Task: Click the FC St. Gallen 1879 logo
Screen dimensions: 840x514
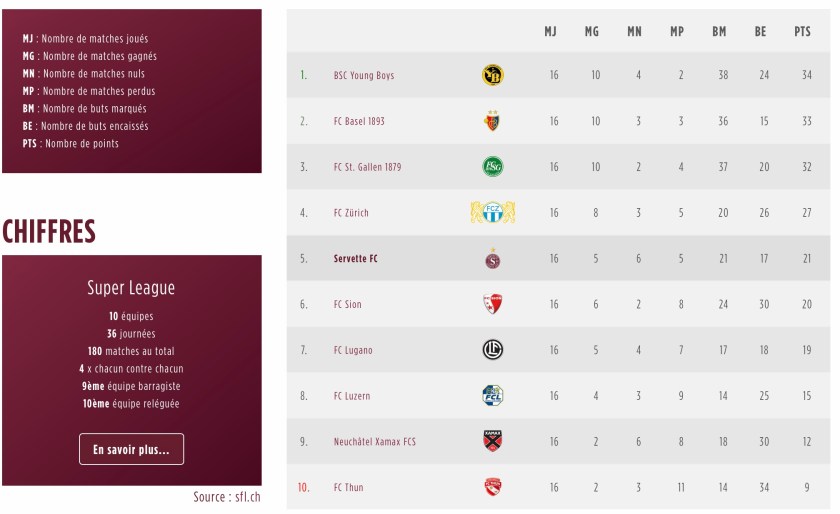Action: coord(492,167)
